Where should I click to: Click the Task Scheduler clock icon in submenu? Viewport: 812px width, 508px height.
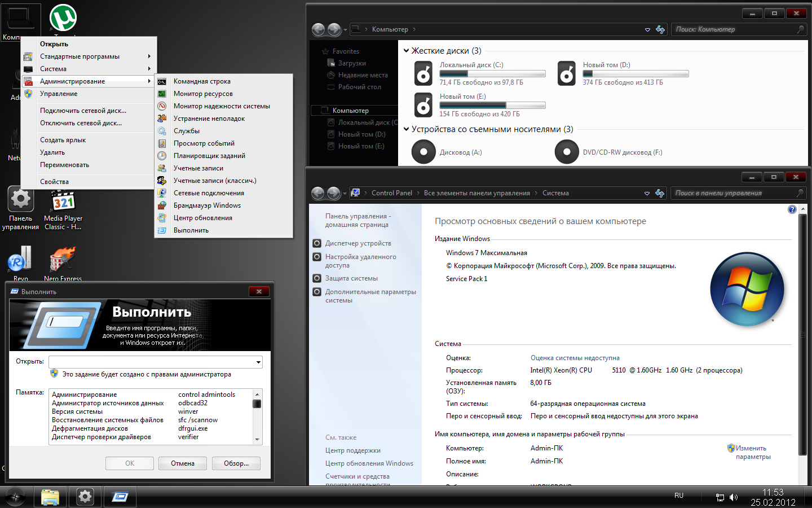coord(162,156)
